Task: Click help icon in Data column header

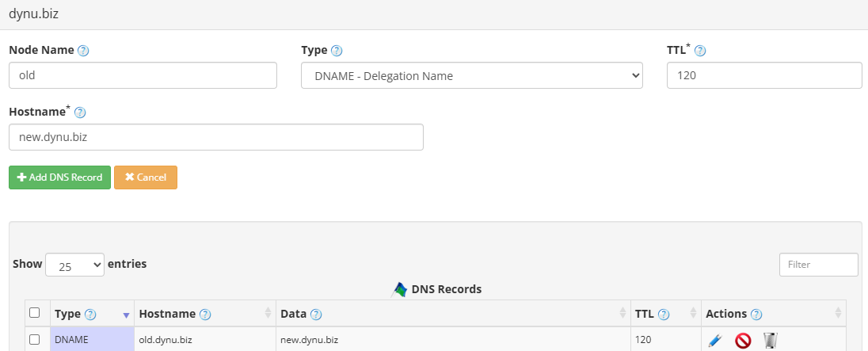Action: 315,315
